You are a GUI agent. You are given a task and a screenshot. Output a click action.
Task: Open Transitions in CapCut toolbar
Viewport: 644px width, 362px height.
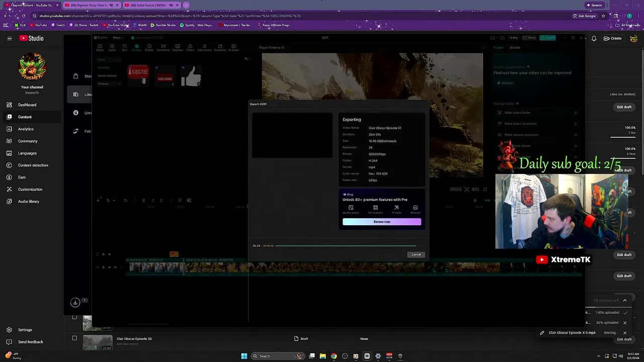tap(163, 48)
